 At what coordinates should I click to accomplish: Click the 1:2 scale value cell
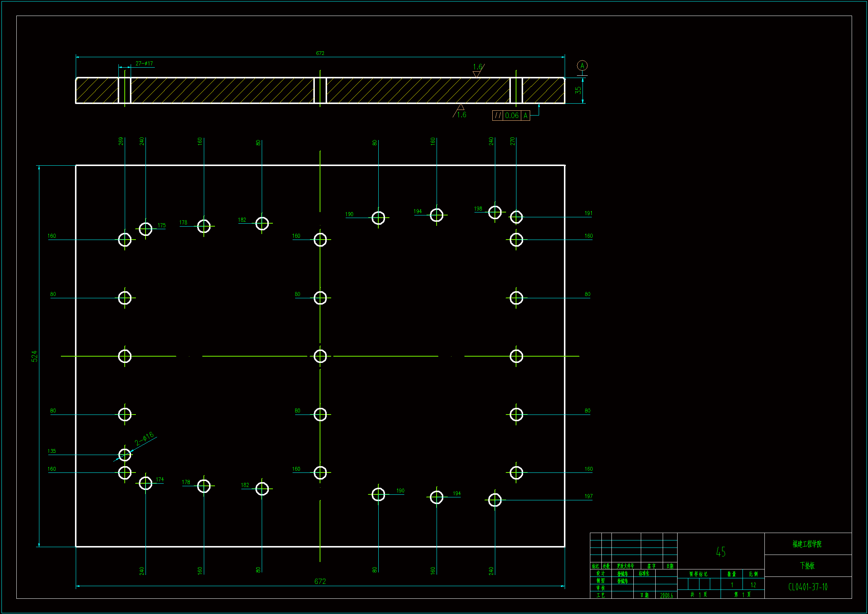coord(753,585)
